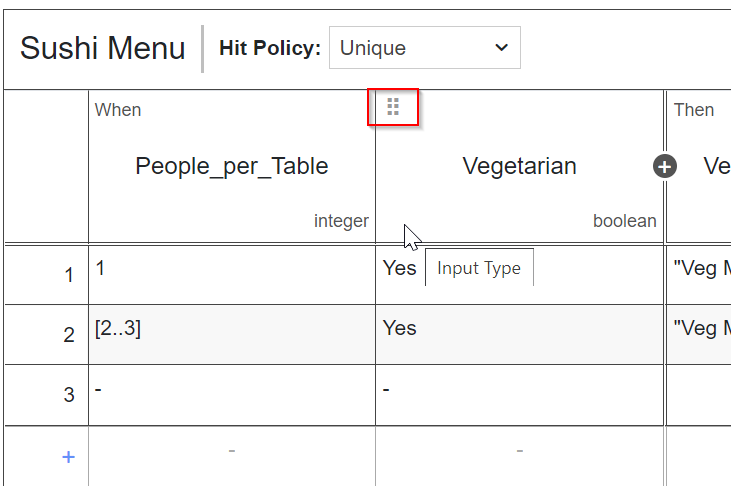
Task: Select rule row number 1
Action: 69,275
